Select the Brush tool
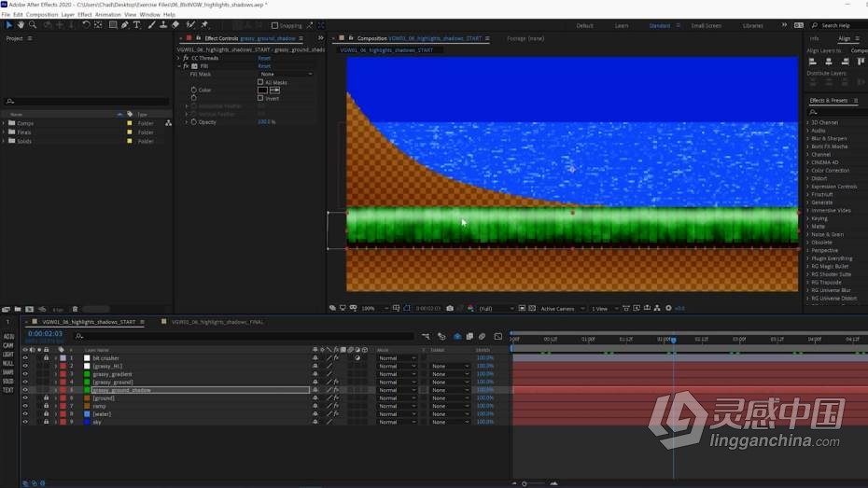This screenshot has width=868, height=488. tap(152, 25)
